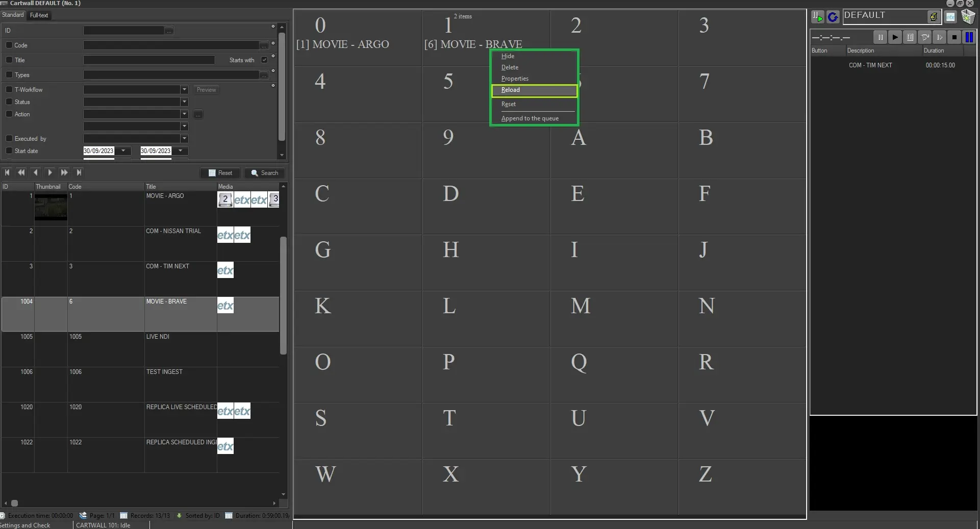The image size is (980, 529).
Task: Click the results table vertical scrollbar
Action: click(283, 296)
